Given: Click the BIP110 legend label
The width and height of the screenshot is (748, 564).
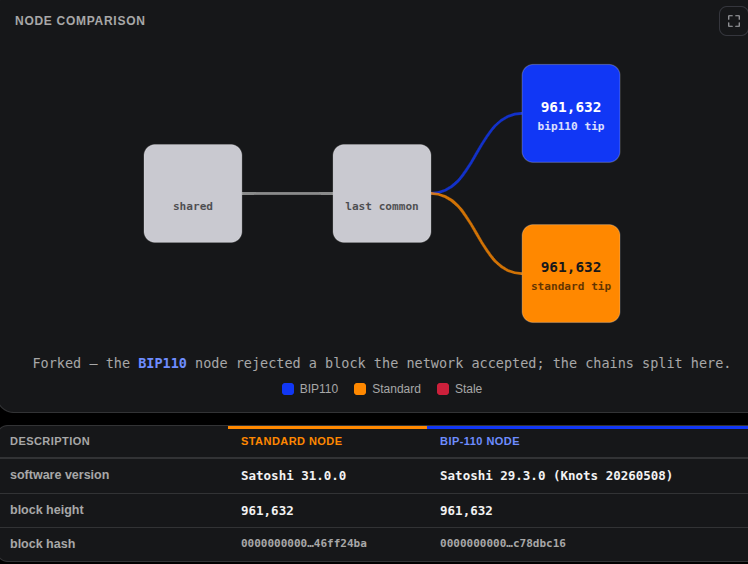Looking at the screenshot, I should coord(319,389).
